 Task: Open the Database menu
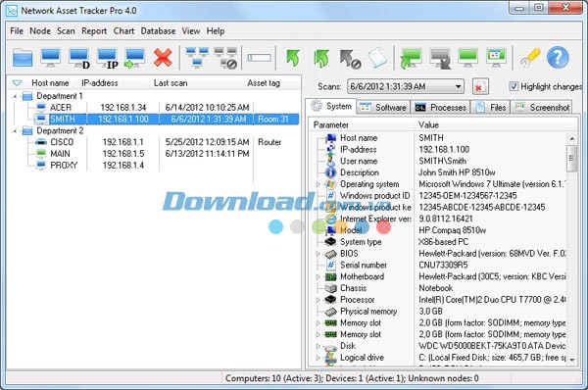pyautogui.click(x=158, y=31)
